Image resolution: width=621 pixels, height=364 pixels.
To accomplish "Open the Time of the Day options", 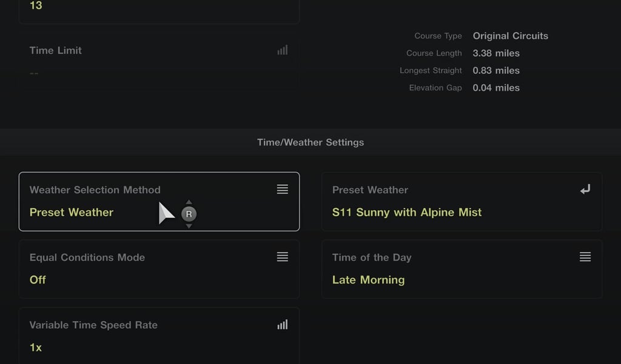I will point(461,269).
